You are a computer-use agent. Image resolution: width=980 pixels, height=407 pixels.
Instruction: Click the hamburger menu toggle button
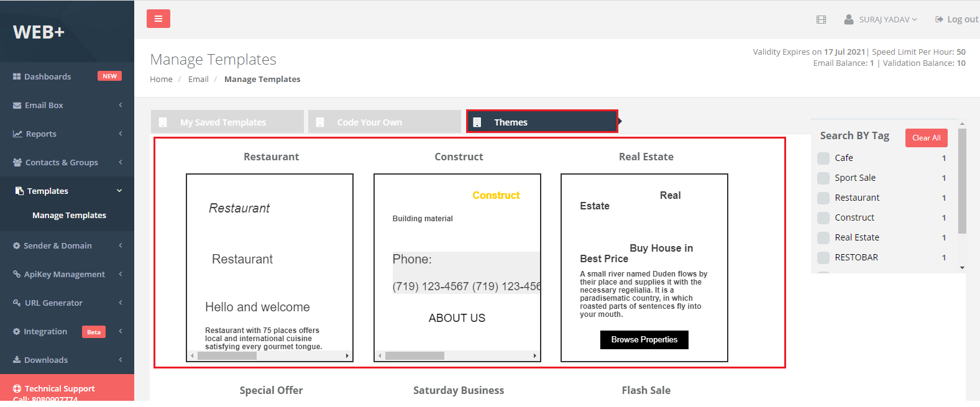(x=158, y=19)
